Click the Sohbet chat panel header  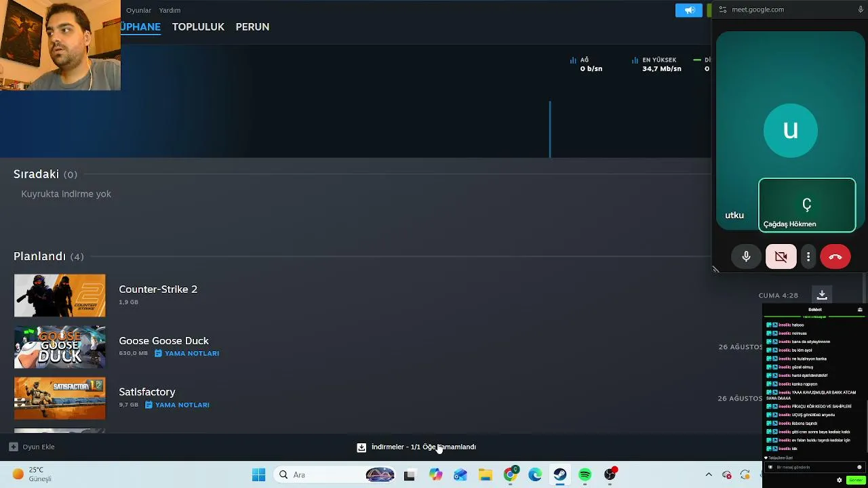click(x=815, y=310)
